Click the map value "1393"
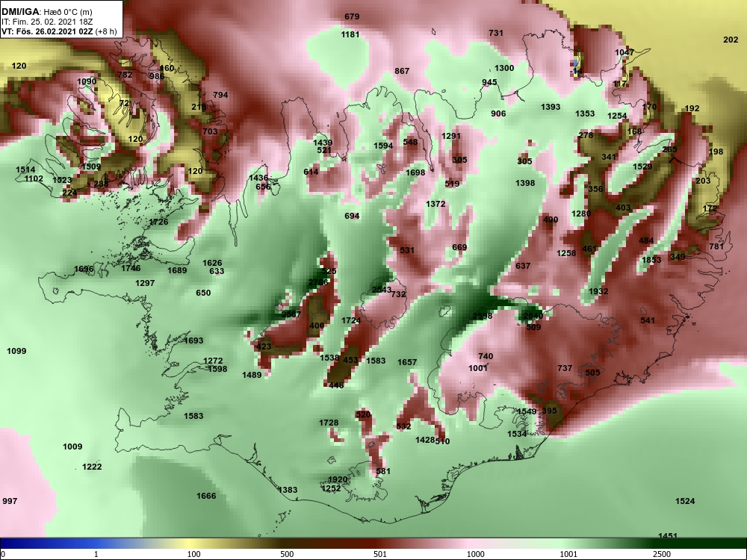Viewport: 747px width, 560px height. click(551, 107)
